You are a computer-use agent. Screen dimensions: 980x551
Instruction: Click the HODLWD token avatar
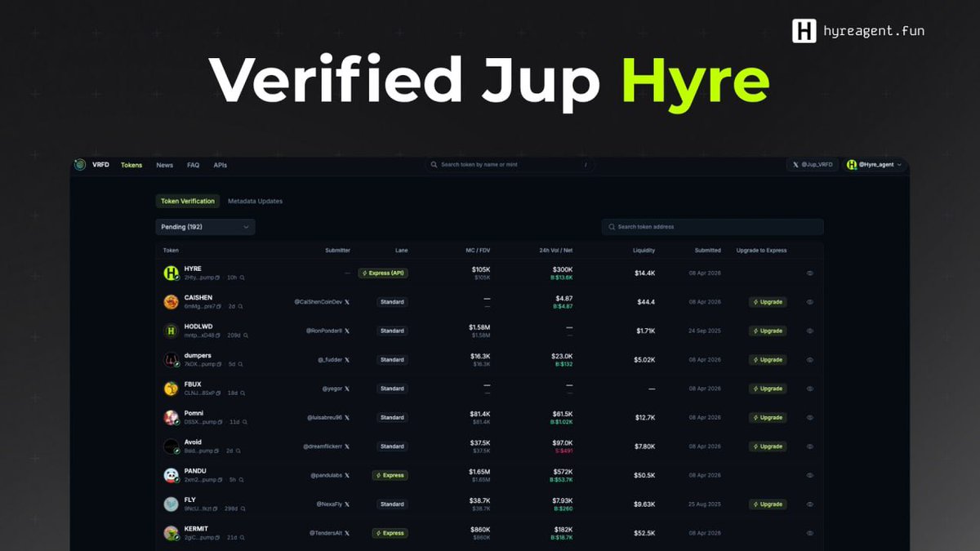tap(171, 331)
